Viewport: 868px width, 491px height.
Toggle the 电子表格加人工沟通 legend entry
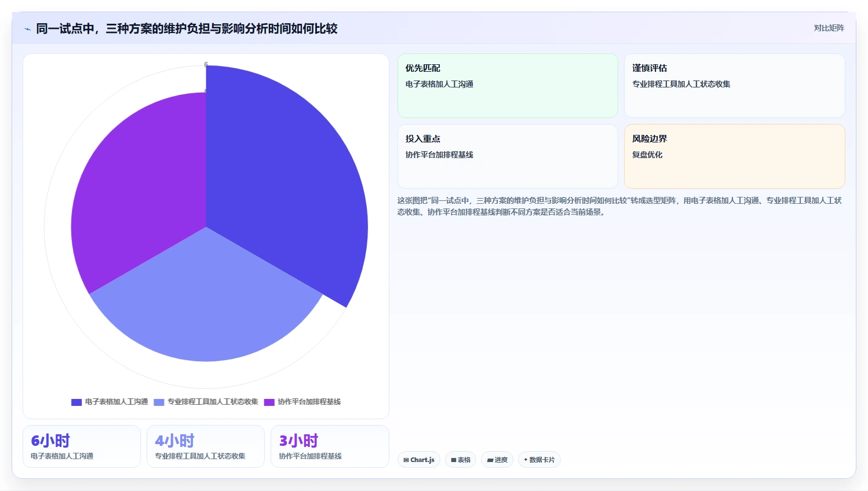click(x=110, y=402)
